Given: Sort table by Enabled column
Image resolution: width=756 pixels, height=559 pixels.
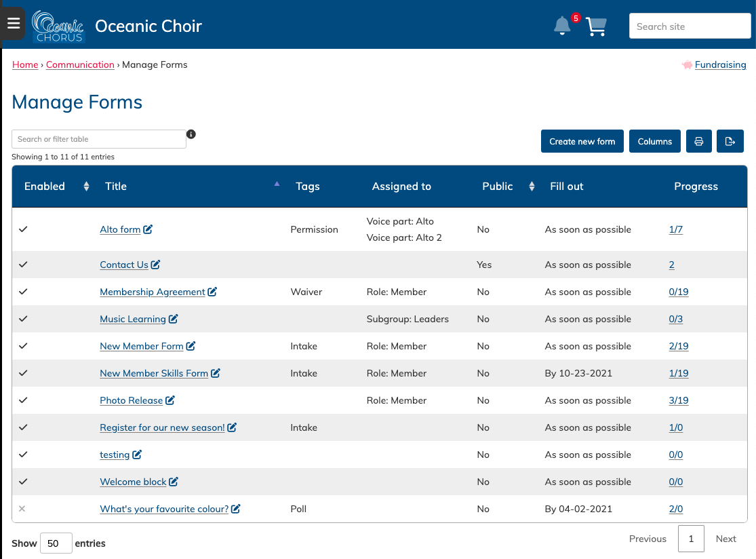Looking at the screenshot, I should click(86, 186).
